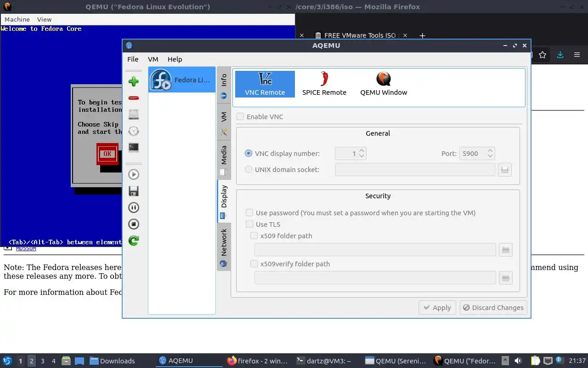588x368 pixels.
Task: Switch to workspace 3 in taskbar
Action: tap(43, 361)
